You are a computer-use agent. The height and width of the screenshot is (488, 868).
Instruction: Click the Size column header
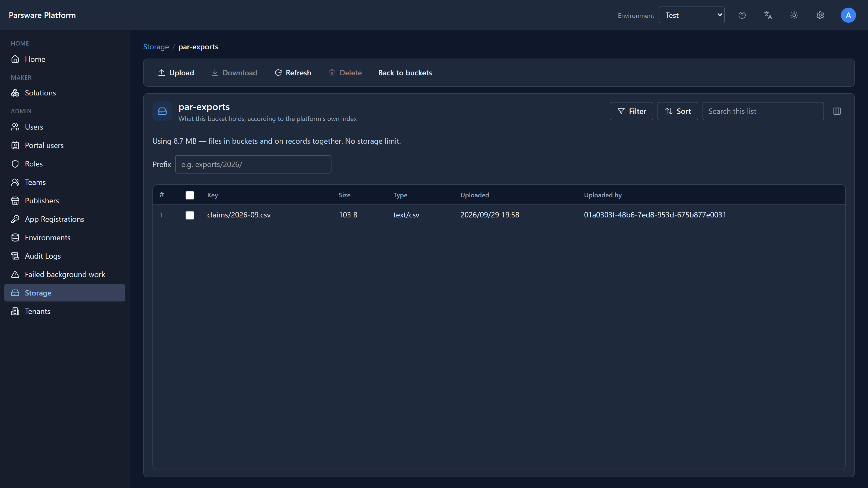[x=344, y=195]
